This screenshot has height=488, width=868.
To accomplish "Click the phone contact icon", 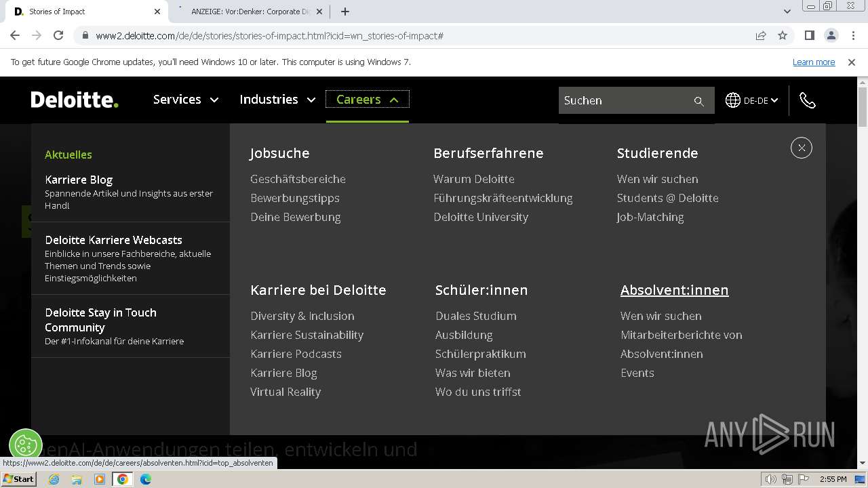I will (x=807, y=100).
